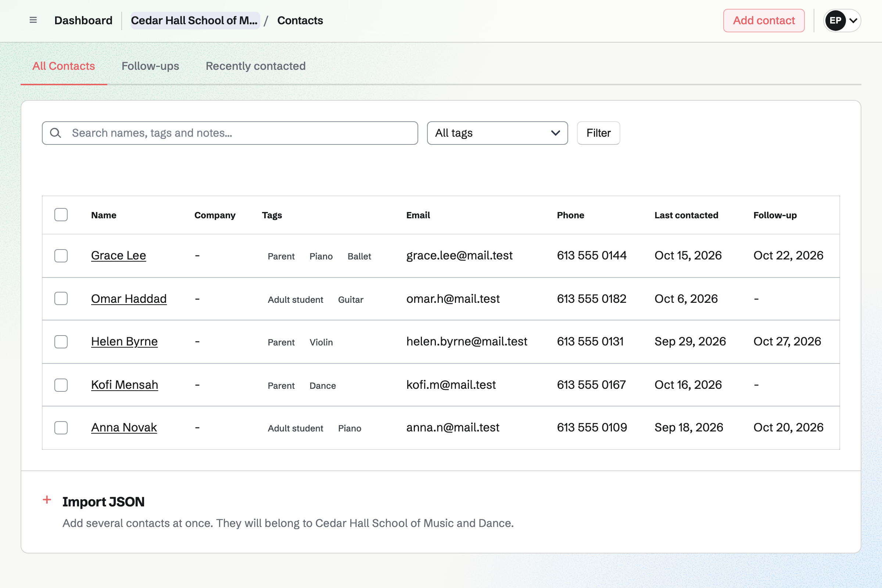Viewport: 882px width, 588px height.
Task: Click the Dance tag on Kofi Mensah
Action: 323,386
